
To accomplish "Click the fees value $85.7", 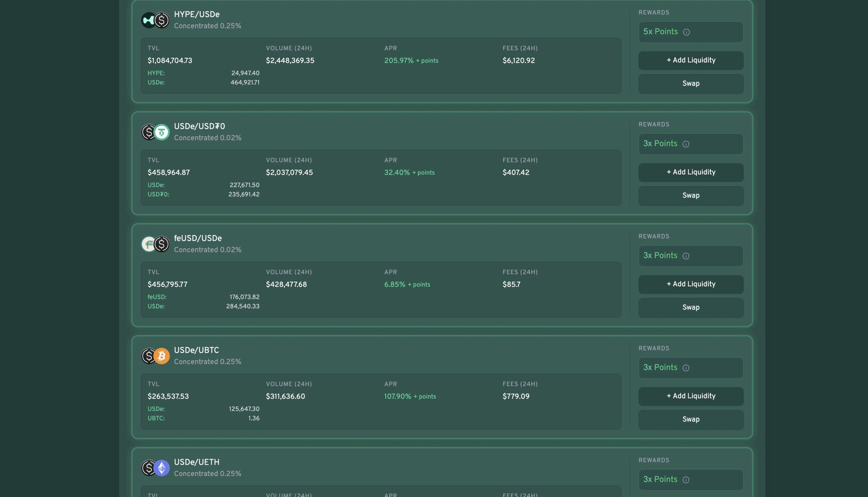I will click(512, 285).
